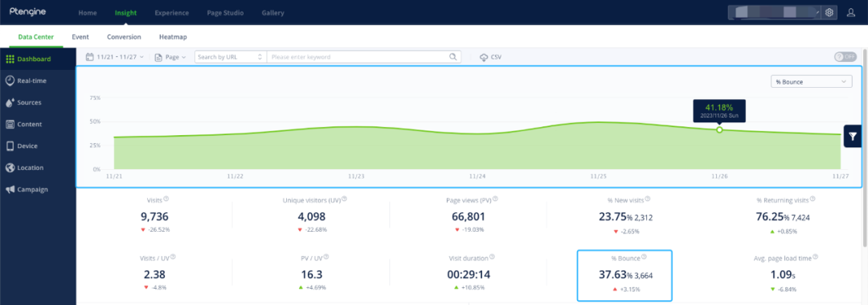Image resolution: width=868 pixels, height=305 pixels.
Task: Open the Insight menu
Action: click(x=125, y=13)
